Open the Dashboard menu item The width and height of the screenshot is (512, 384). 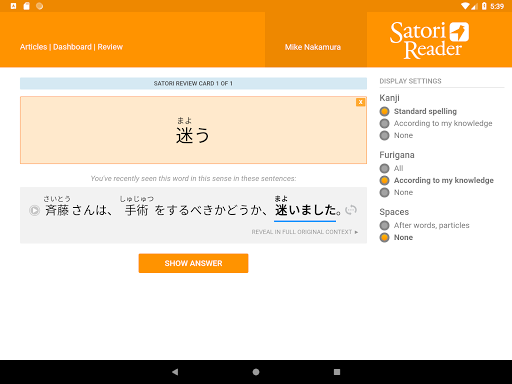click(x=72, y=47)
